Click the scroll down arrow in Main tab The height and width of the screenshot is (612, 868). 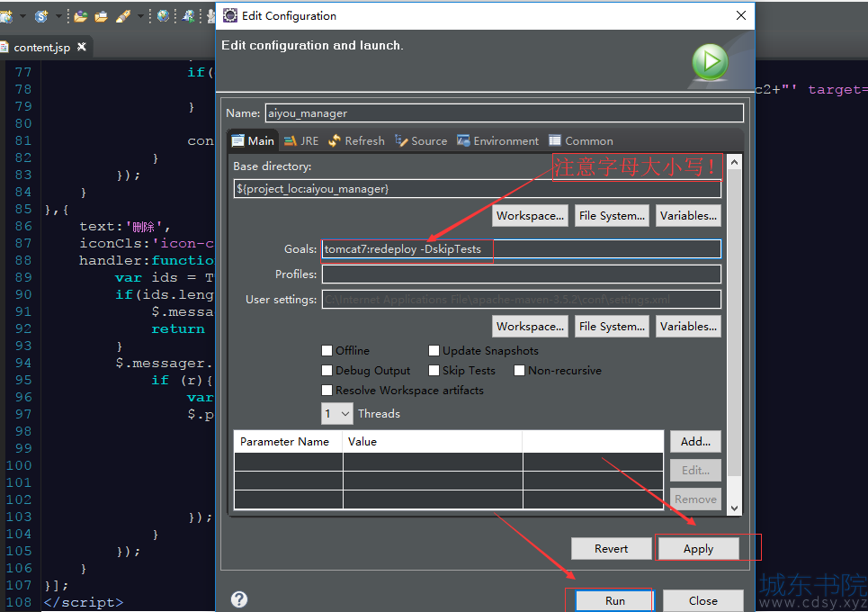pyautogui.click(x=734, y=508)
